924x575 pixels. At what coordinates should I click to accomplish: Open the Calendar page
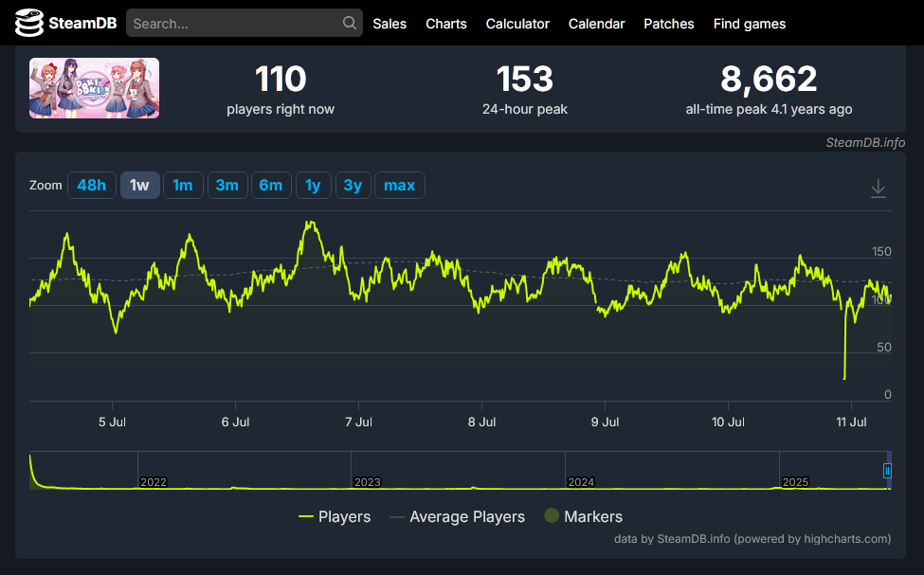[596, 24]
